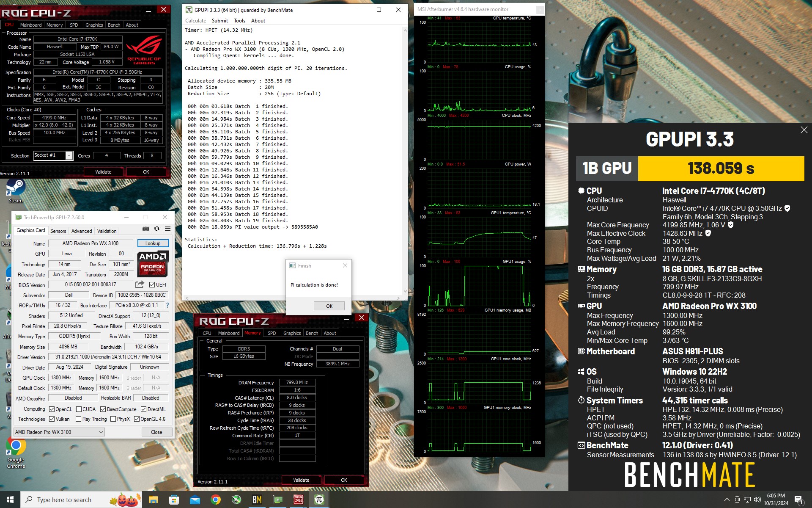Click the network tray icon
Screen dimensions: 812x508
coord(747,500)
